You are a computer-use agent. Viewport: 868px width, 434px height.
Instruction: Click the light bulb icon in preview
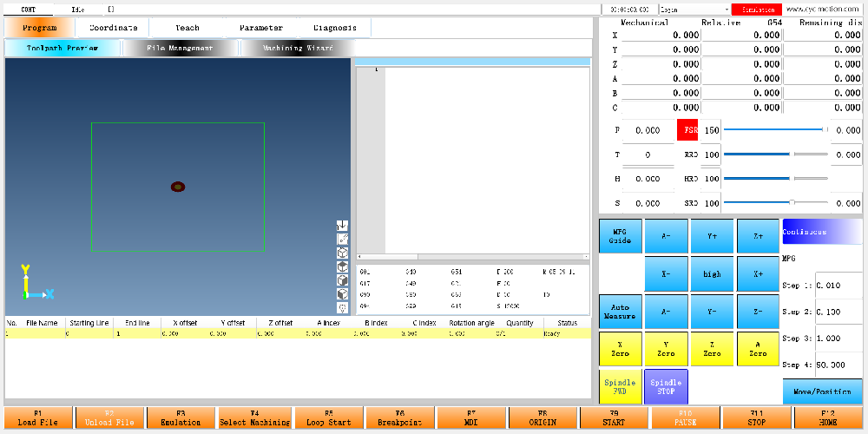342,308
